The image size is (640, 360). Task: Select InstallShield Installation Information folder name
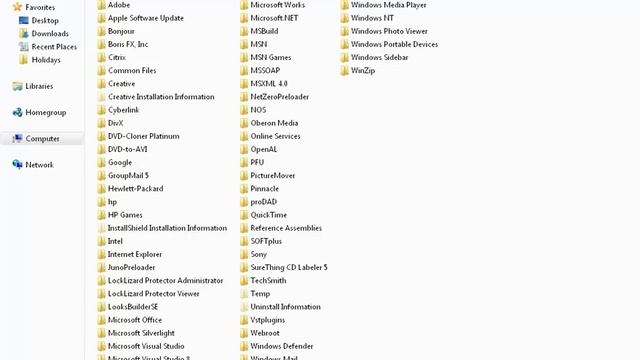167,228
